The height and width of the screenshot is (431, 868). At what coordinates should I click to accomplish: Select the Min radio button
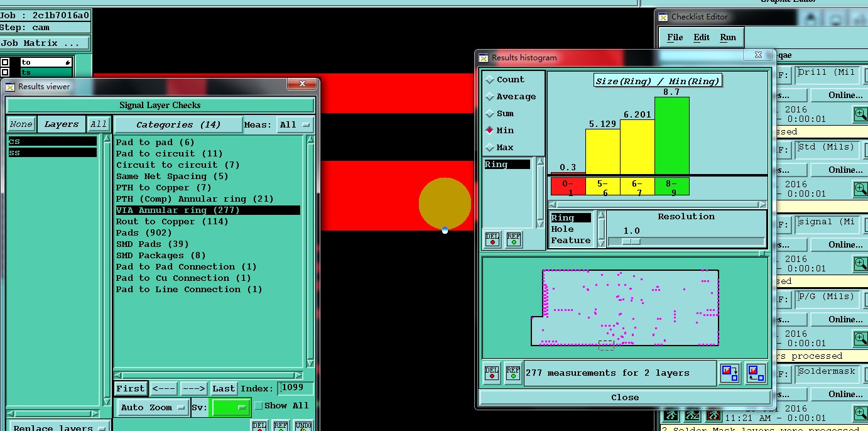490,131
